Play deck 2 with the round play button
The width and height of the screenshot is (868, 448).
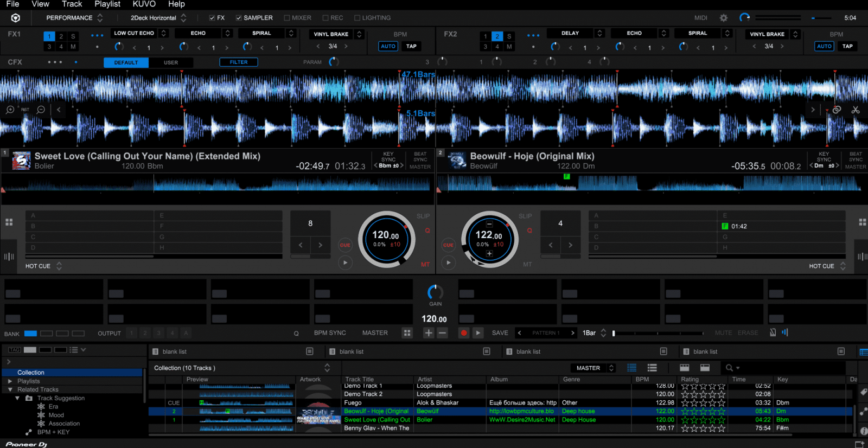click(x=448, y=263)
